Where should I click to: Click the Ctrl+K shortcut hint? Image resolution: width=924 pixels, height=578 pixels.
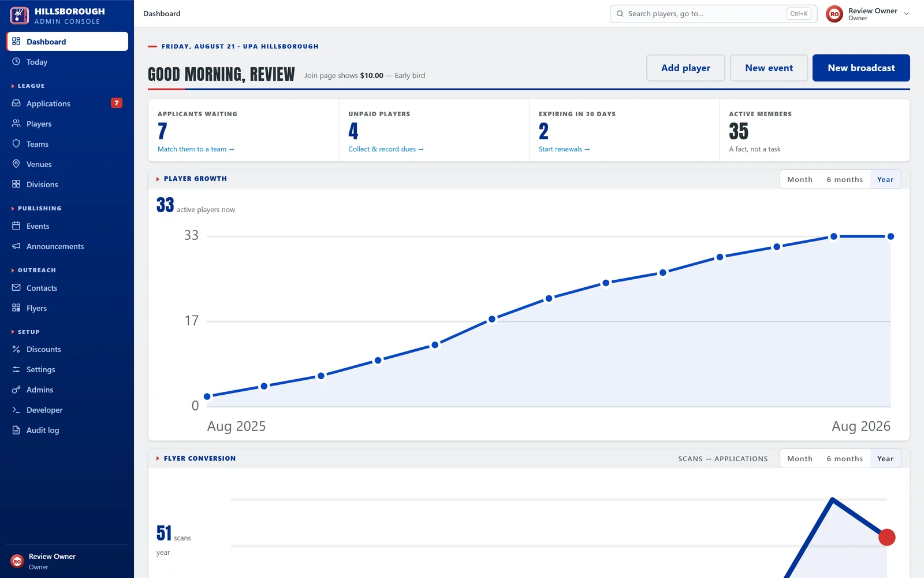799,14
